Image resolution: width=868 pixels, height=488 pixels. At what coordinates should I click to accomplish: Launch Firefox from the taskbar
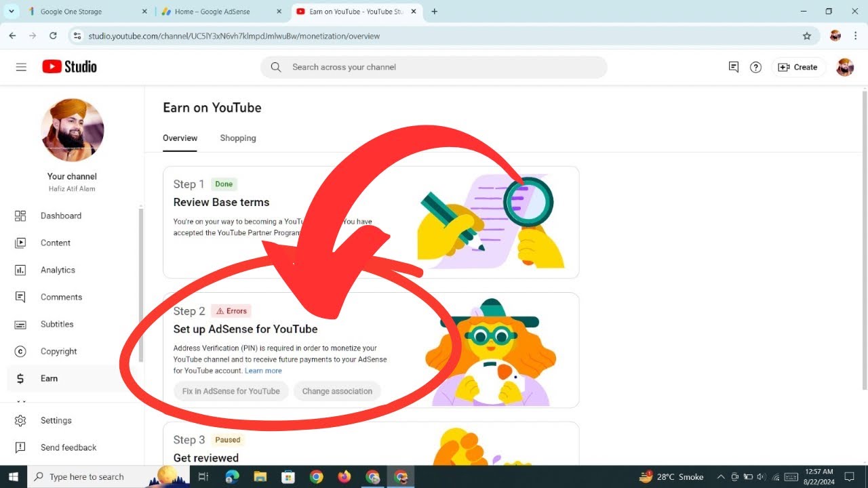344,476
